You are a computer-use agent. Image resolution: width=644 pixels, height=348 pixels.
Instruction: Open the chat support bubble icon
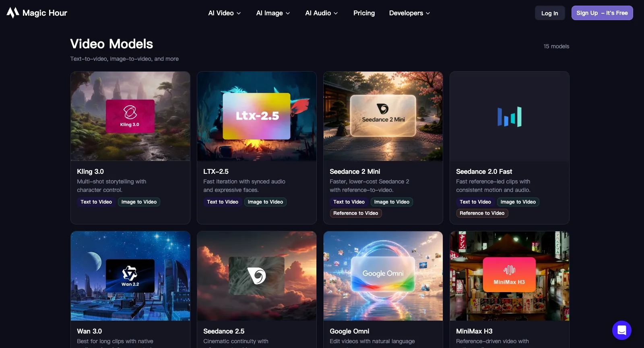(x=621, y=330)
